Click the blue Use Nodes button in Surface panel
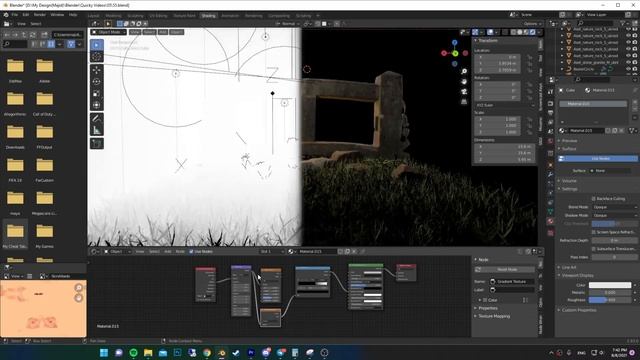The image size is (640, 360). [598, 158]
